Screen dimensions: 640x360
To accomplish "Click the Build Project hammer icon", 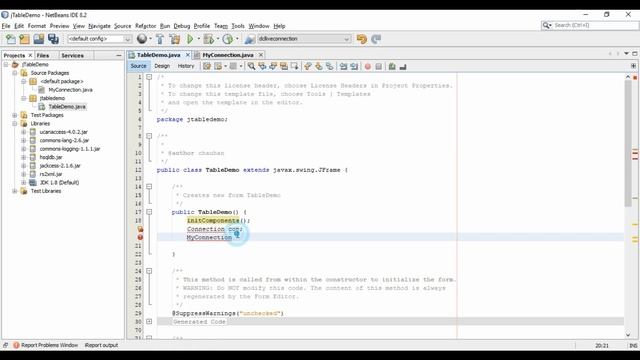I will tap(160, 39).
